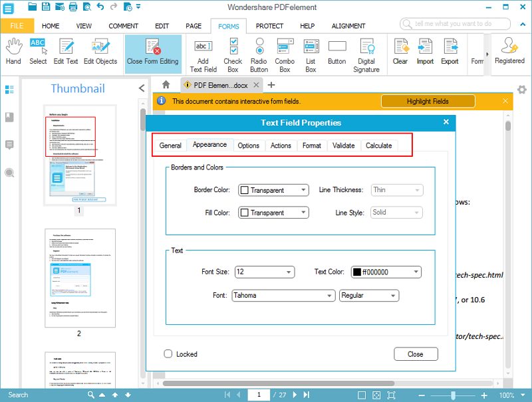Open a new document tab with plus
Screen dimensions: 532x402
(x=271, y=85)
